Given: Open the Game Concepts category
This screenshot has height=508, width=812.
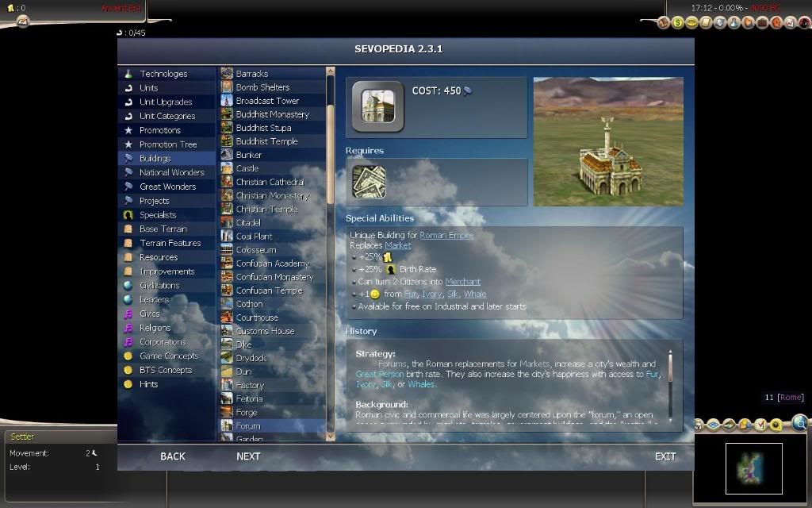Looking at the screenshot, I should (167, 356).
